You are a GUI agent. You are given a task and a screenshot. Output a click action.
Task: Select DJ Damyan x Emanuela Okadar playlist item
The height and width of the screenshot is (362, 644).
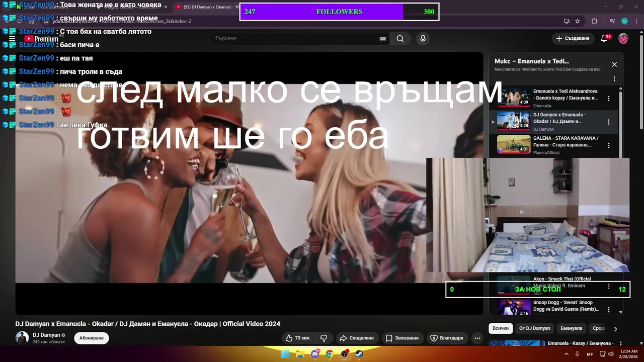point(553,122)
